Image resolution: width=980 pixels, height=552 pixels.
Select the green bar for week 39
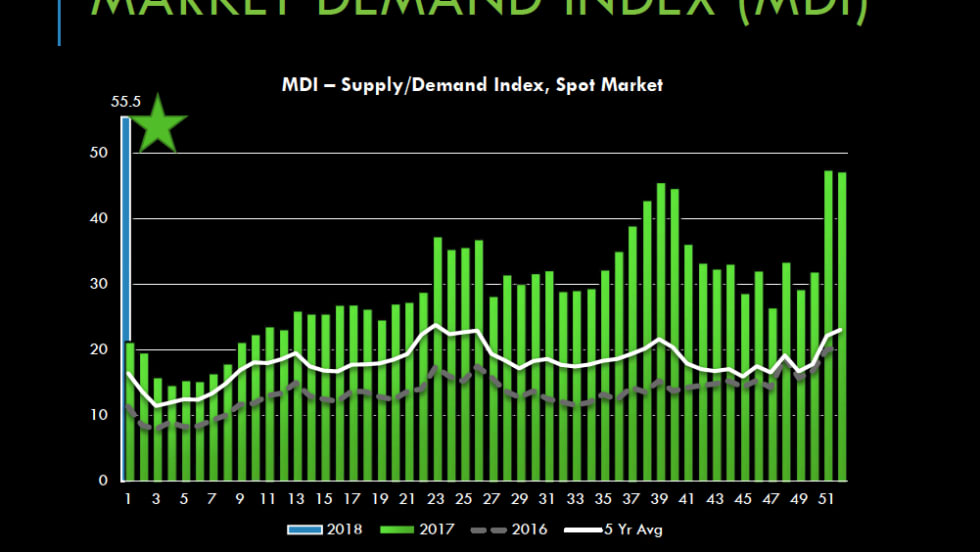pyautogui.click(x=661, y=330)
